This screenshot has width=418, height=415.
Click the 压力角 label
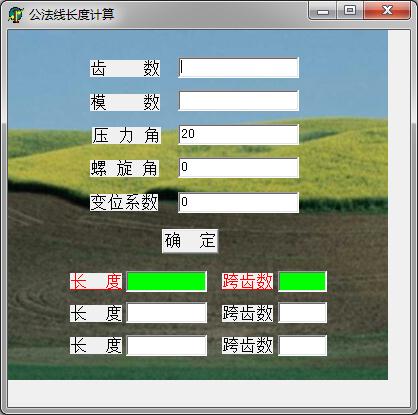[126, 135]
